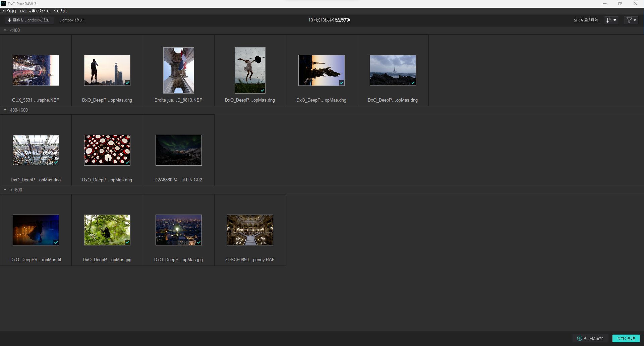The image size is (644, 346).
Task: Click the file name DxO_DeepPR...ropMas.tif
Action: 36,259
